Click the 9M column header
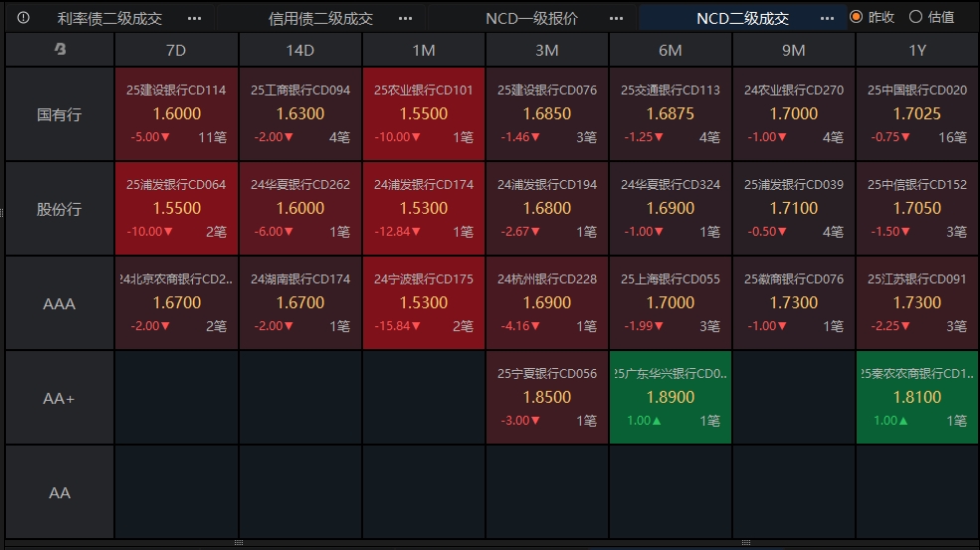Screen dimensions: 980x550 point(794,50)
